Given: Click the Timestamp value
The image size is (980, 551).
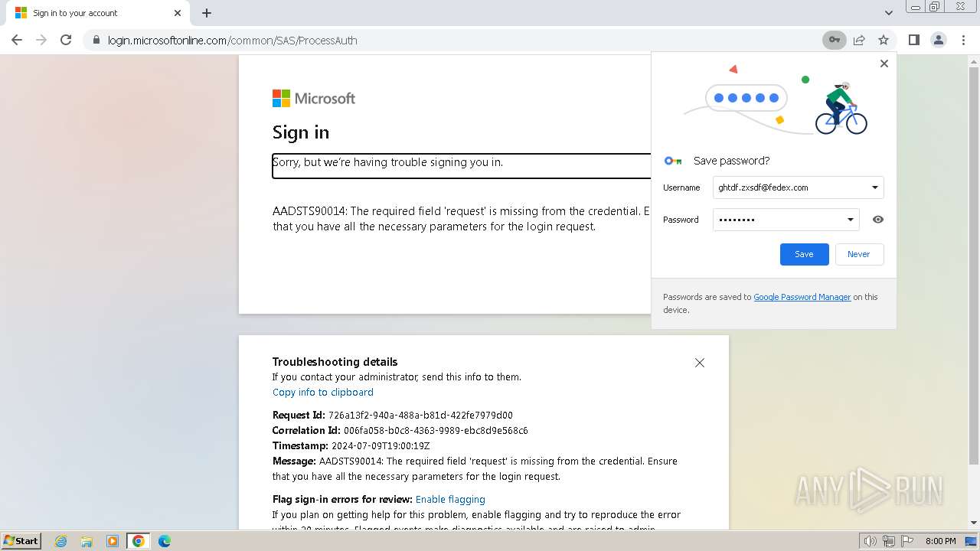Looking at the screenshot, I should point(381,445).
